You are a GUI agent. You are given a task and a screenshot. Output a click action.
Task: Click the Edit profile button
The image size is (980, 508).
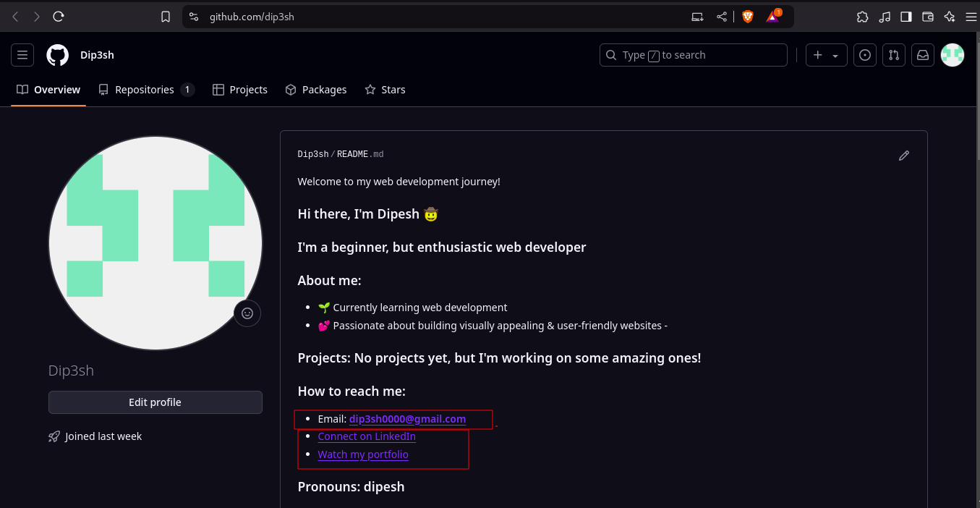[155, 402]
